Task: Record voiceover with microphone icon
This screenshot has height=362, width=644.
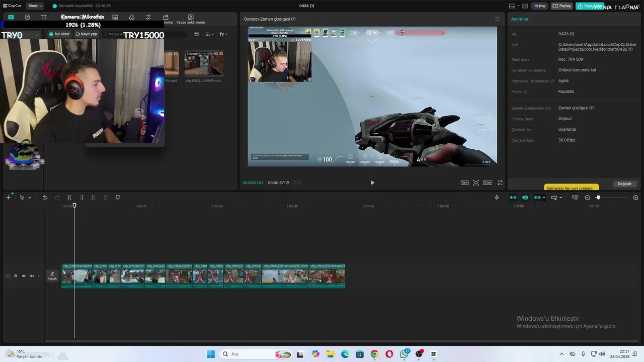Action: [x=497, y=198]
